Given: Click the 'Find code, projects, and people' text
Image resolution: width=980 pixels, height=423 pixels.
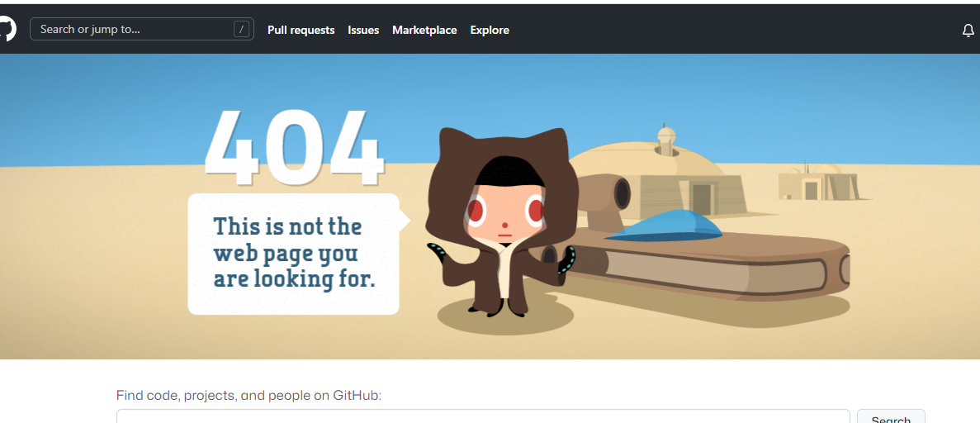Looking at the screenshot, I should (x=249, y=396).
